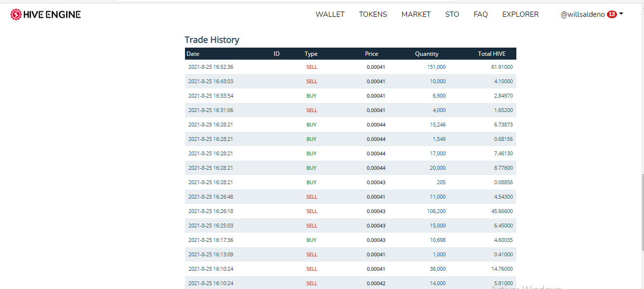
Task: Click quantity 15,000
Action: click(x=438, y=226)
